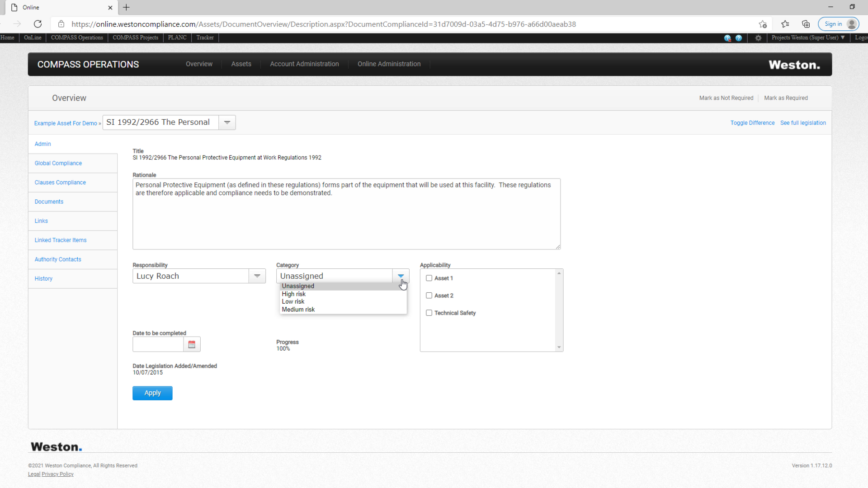Open PLANC top bar link
This screenshot has height=488, width=868.
(177, 38)
